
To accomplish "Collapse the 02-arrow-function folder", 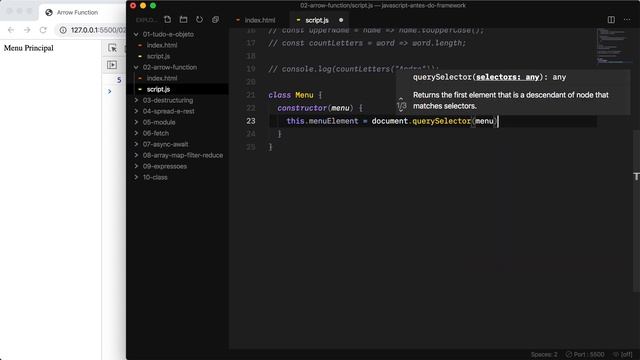I will [170, 67].
